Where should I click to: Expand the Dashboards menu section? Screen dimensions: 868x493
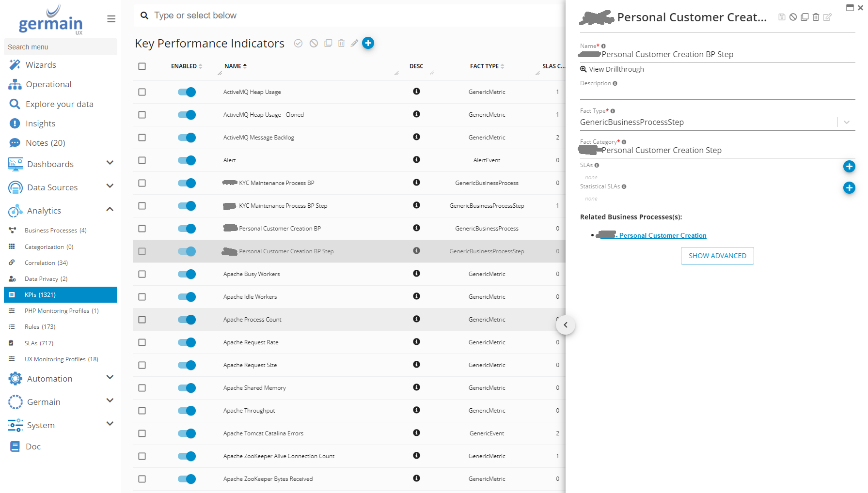coord(110,163)
